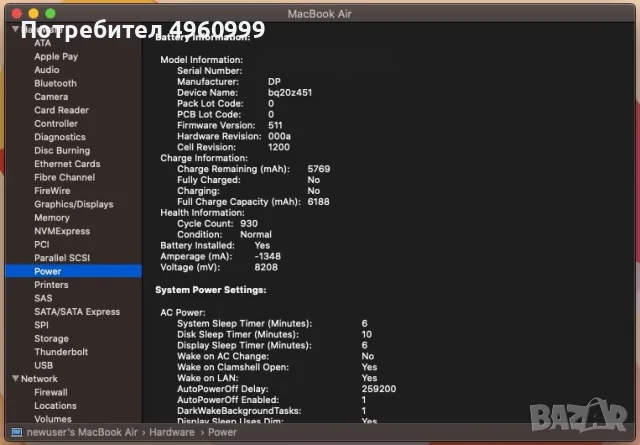640x445 pixels.
Task: Click the Charge Remaining value 5769
Action: pos(319,169)
